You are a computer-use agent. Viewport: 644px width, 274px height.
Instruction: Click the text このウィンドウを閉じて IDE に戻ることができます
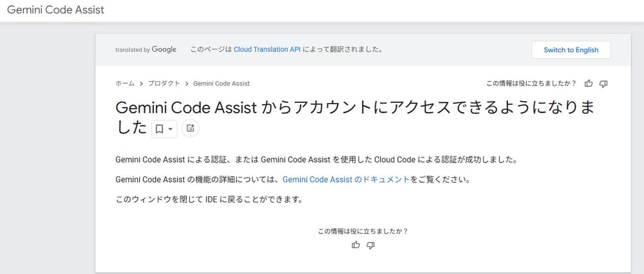(209, 201)
